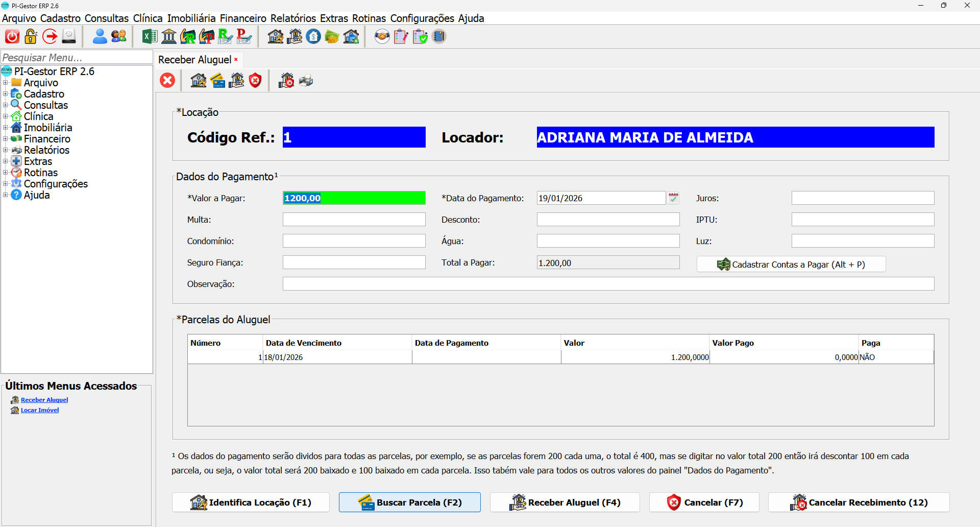This screenshot has width=980, height=527.
Task: Expand the Cadastro tree node
Action: tap(6, 94)
